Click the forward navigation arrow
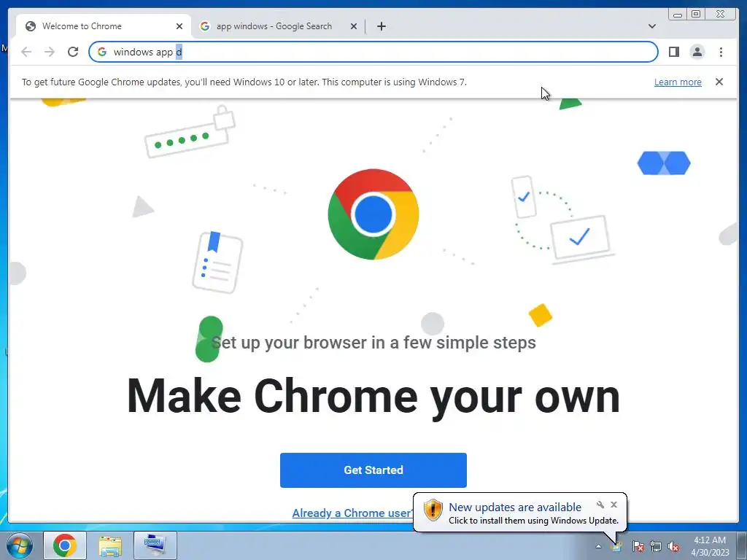The image size is (747, 560). [x=50, y=52]
